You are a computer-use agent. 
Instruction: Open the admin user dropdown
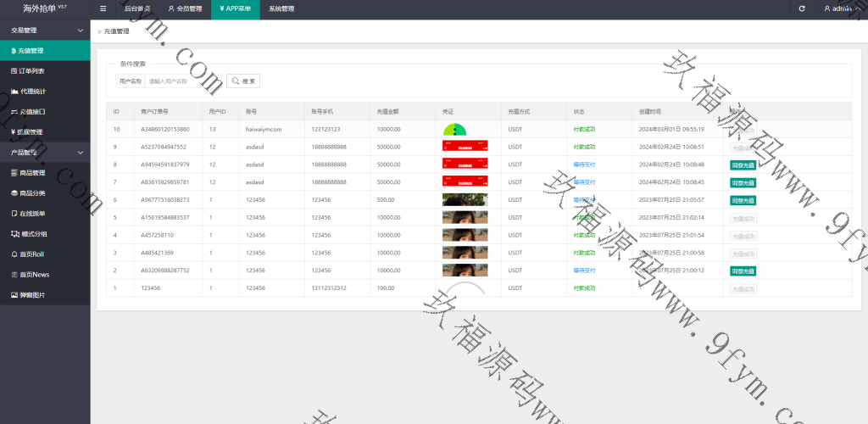[839, 8]
